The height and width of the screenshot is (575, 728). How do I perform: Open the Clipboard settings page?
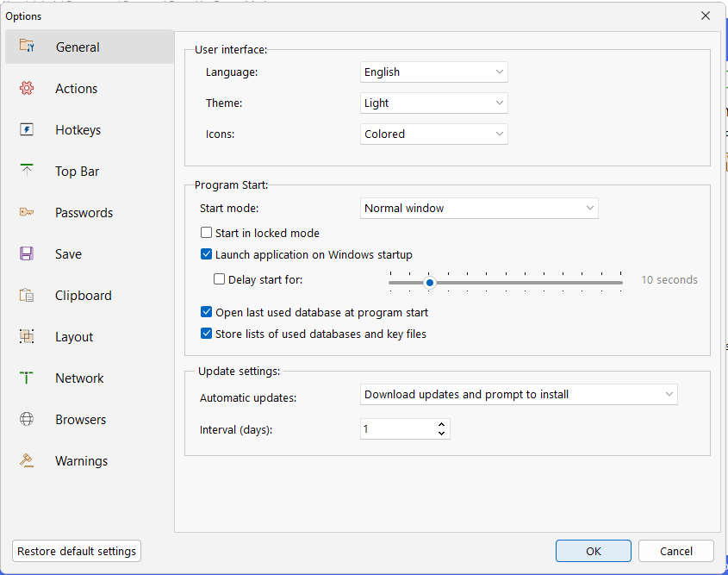(x=90, y=295)
